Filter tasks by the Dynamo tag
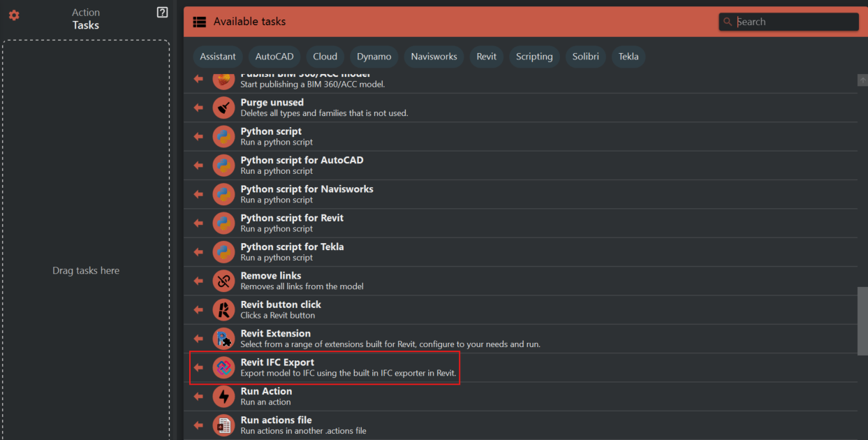868x440 pixels. tap(374, 57)
